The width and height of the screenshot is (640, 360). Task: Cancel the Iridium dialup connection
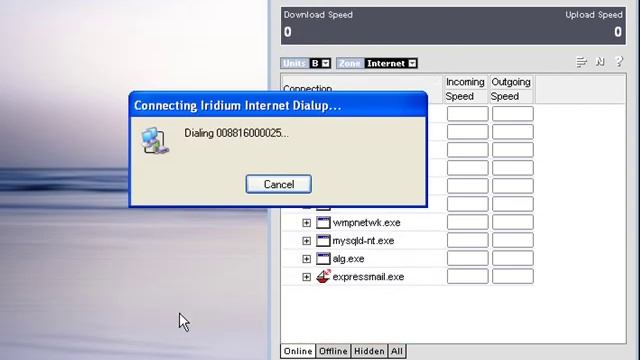[x=279, y=184]
